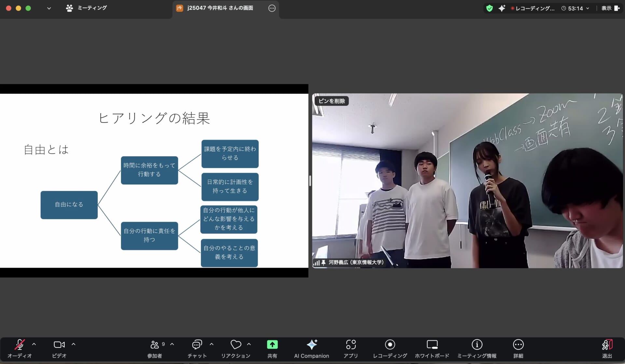The width and height of the screenshot is (625, 364).
Task: Click the remove pin button
Action: pos(331,101)
